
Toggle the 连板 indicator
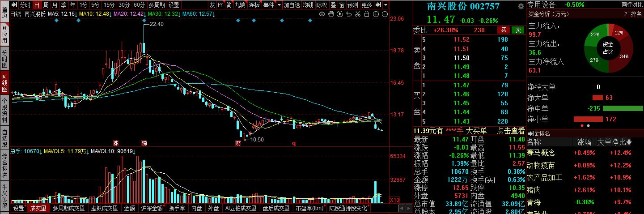(x=254, y=5)
